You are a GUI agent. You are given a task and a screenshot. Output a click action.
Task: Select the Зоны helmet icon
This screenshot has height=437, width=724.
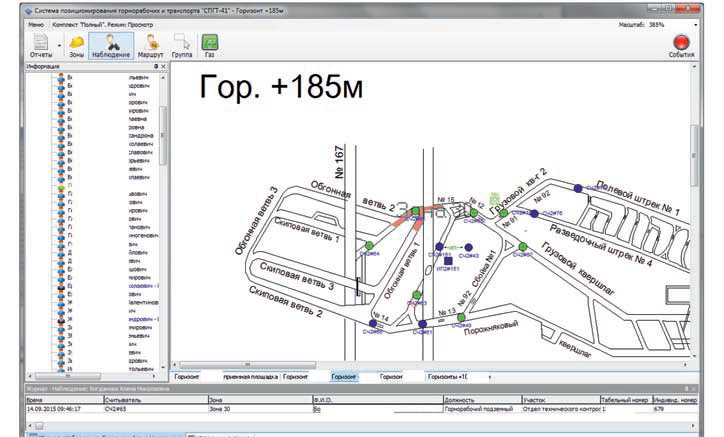tap(77, 46)
